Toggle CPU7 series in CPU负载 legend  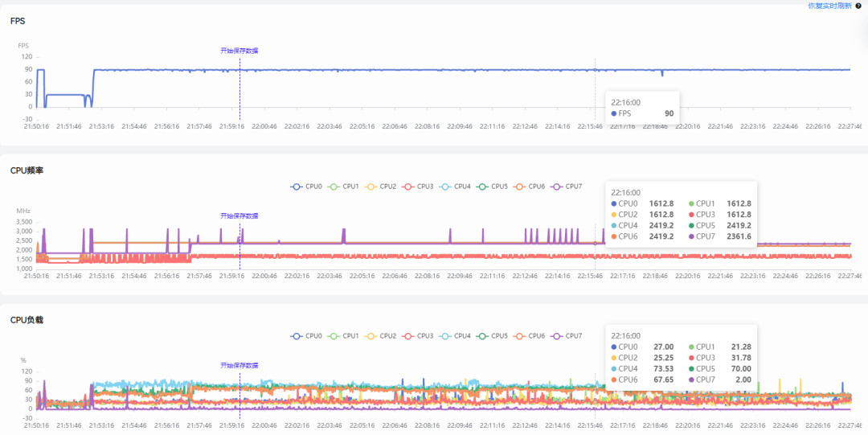point(567,336)
